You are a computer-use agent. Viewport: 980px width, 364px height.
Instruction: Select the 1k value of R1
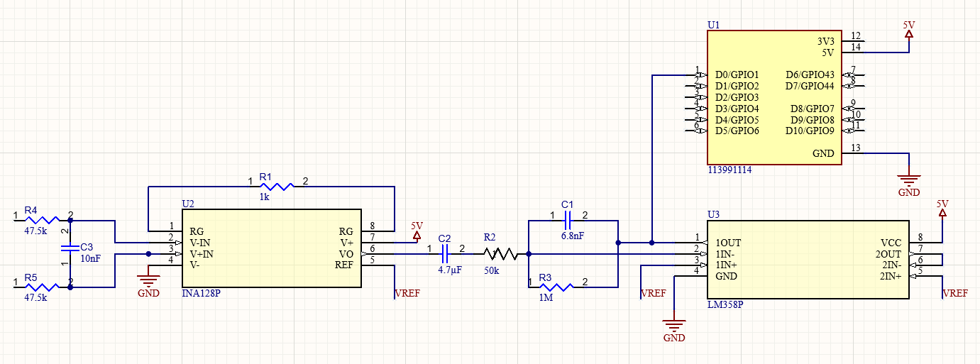click(264, 197)
